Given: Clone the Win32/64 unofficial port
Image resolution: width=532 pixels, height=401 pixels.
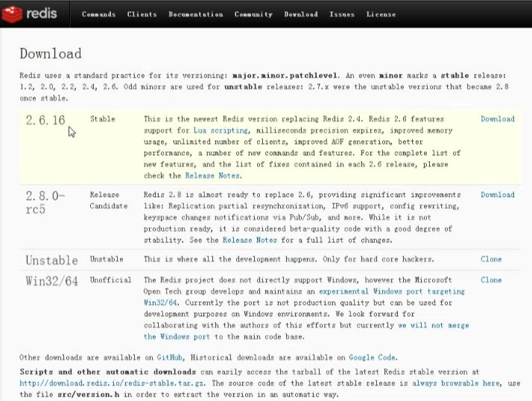Looking at the screenshot, I should pyautogui.click(x=491, y=280).
